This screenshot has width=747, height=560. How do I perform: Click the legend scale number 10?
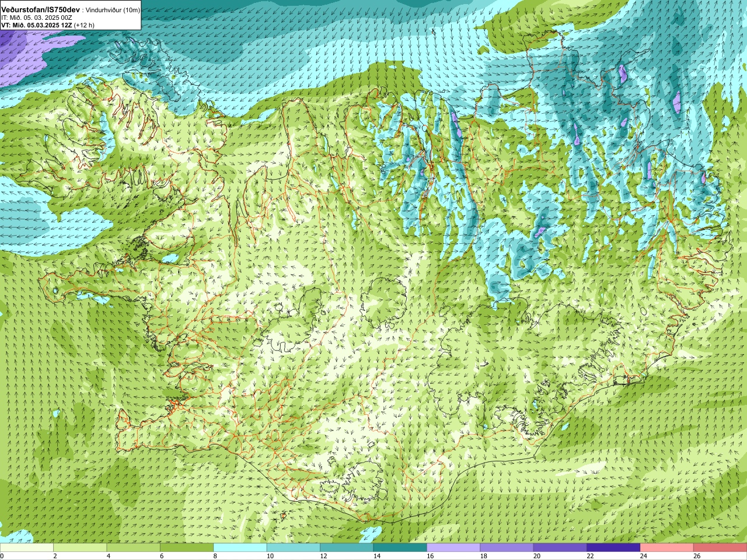[270, 556]
